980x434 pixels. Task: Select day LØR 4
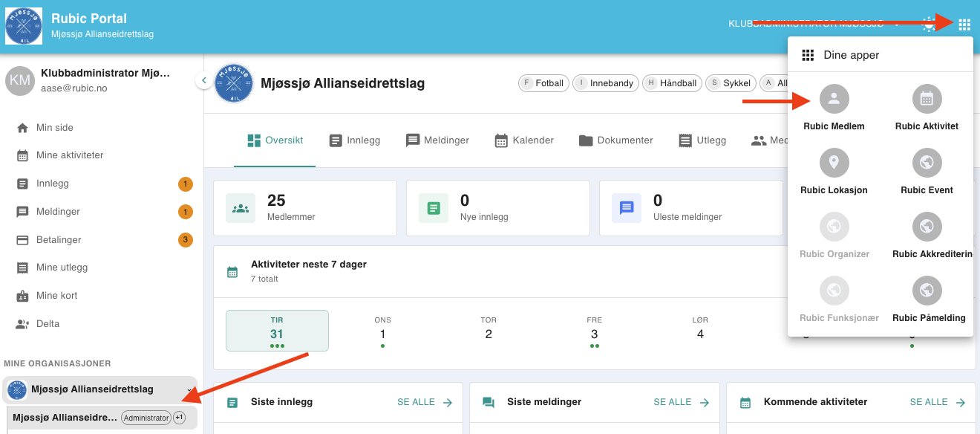pos(700,331)
